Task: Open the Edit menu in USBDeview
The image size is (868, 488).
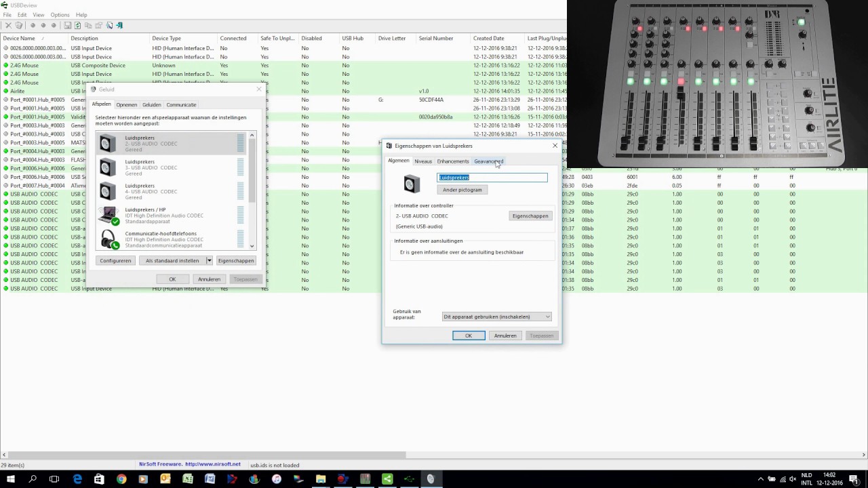Action: pos(22,14)
